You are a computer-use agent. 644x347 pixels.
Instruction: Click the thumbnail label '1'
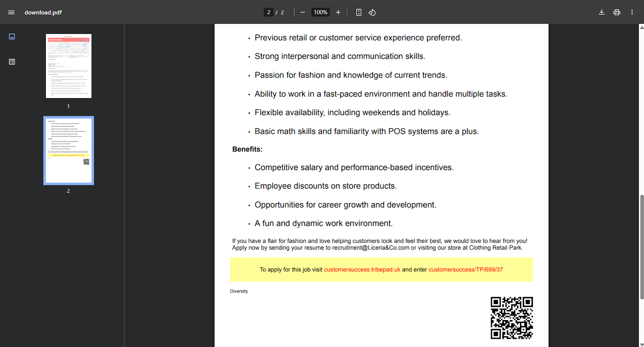tap(68, 107)
